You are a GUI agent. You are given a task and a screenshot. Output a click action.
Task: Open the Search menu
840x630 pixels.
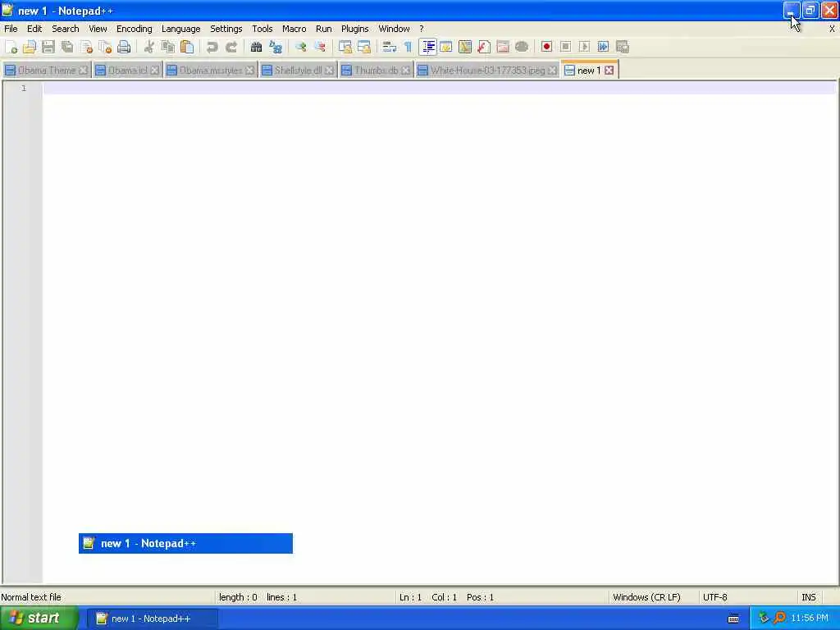click(x=66, y=29)
